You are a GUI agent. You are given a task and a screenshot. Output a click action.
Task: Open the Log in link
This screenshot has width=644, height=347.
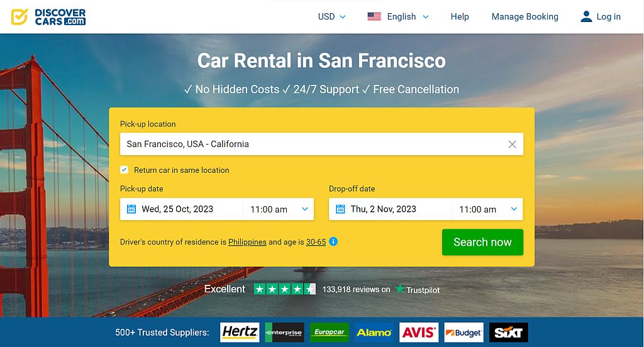tap(608, 17)
